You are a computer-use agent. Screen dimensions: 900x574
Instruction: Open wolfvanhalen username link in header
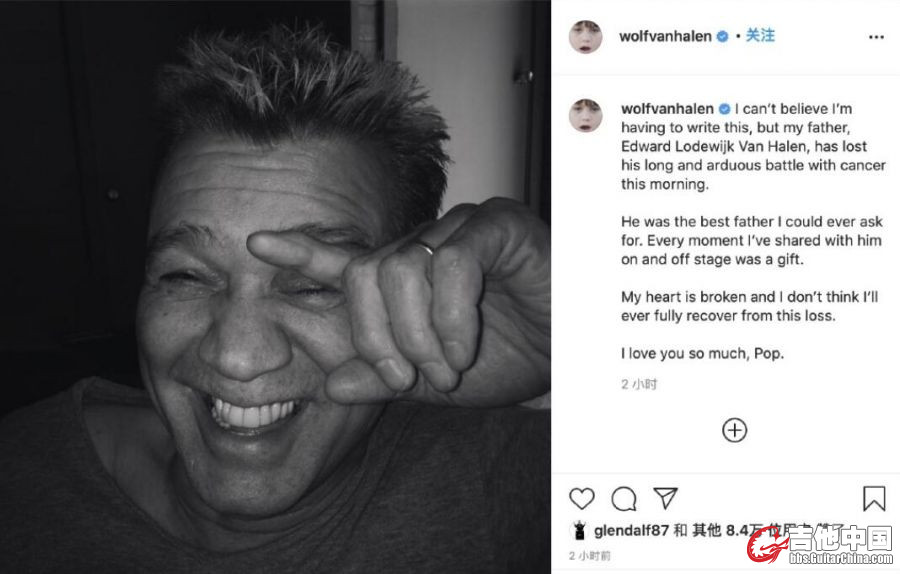click(665, 37)
